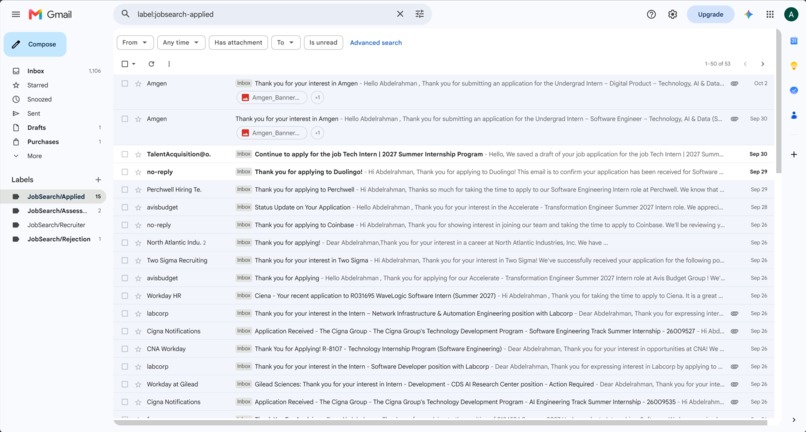Tick the select-all checkbox
The image size is (806, 432).
(124, 64)
